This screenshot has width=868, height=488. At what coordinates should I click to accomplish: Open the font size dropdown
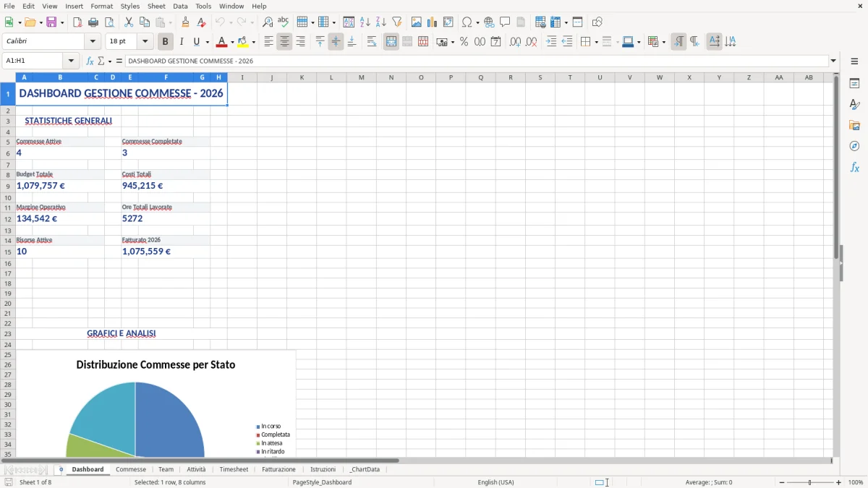pos(144,41)
